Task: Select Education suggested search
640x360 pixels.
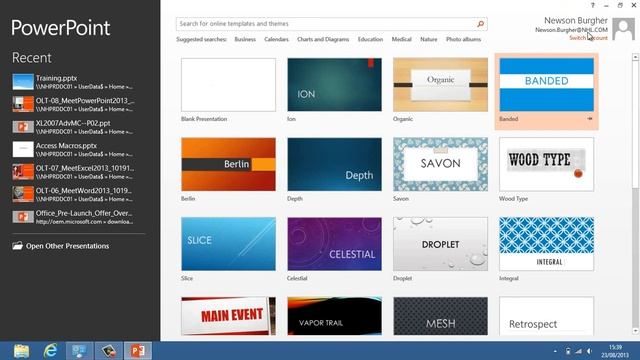Action: (370, 40)
